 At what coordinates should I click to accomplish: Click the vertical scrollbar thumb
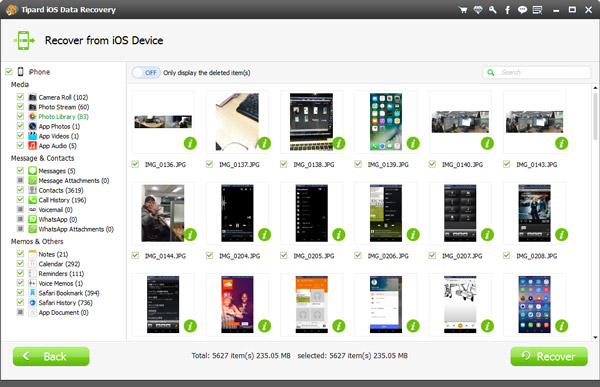click(595, 116)
